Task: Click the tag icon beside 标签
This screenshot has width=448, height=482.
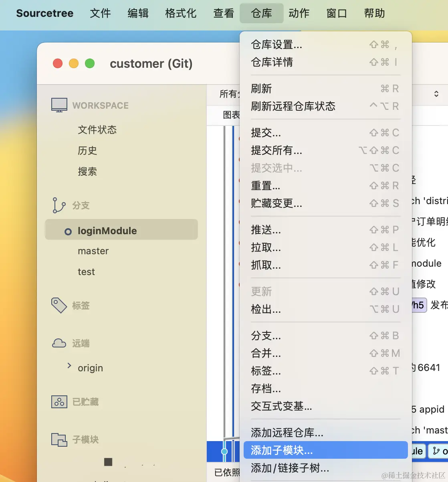Action: (x=59, y=305)
